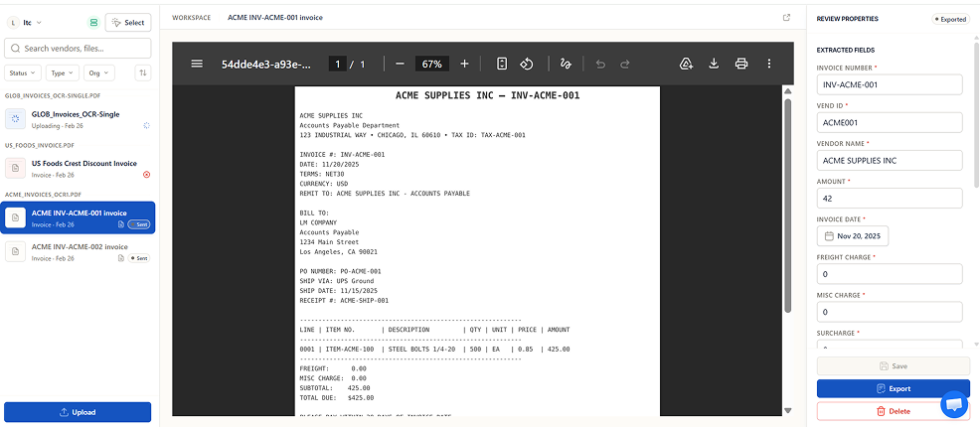Expand the Type filter dropdown
Screen dimensions: 980x427
[62, 72]
